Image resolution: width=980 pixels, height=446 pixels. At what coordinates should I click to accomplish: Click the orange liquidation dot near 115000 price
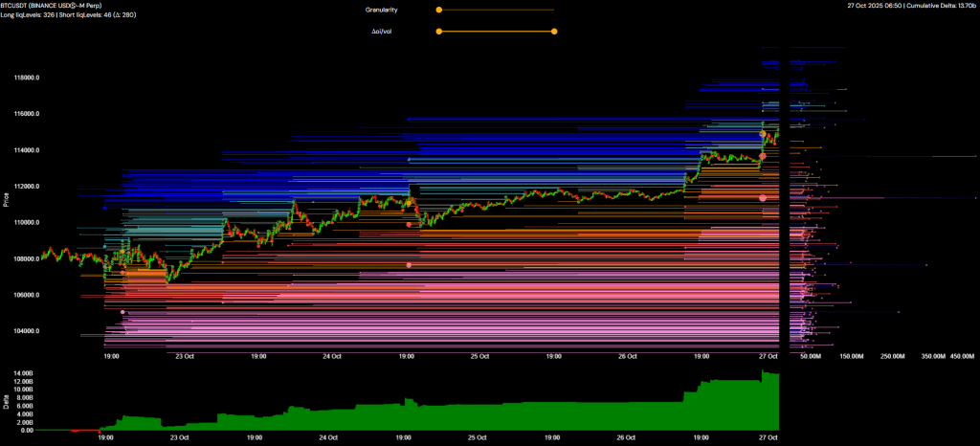tap(763, 134)
